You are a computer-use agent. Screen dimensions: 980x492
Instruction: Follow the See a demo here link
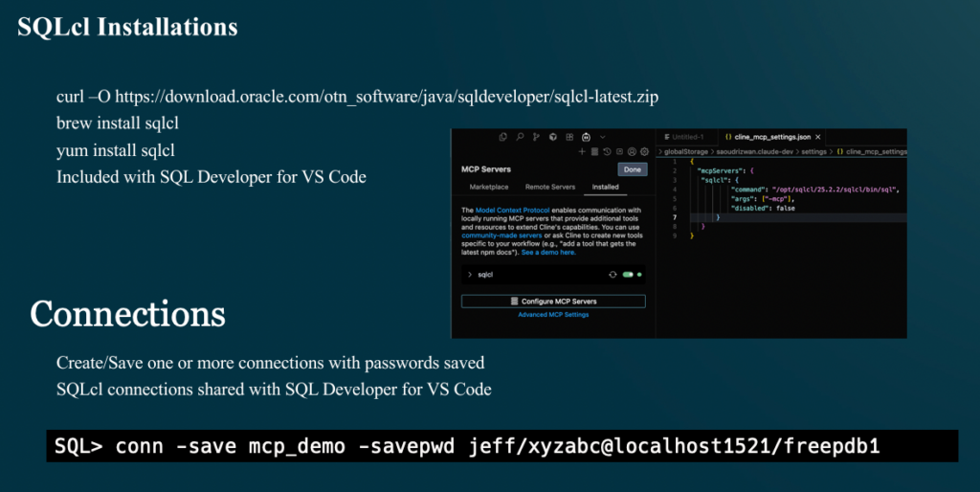(548, 253)
